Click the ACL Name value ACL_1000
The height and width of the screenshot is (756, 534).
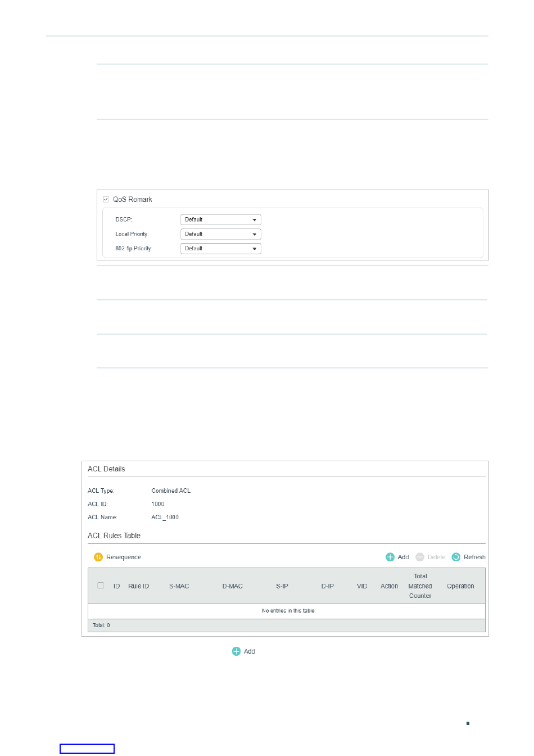click(x=165, y=517)
